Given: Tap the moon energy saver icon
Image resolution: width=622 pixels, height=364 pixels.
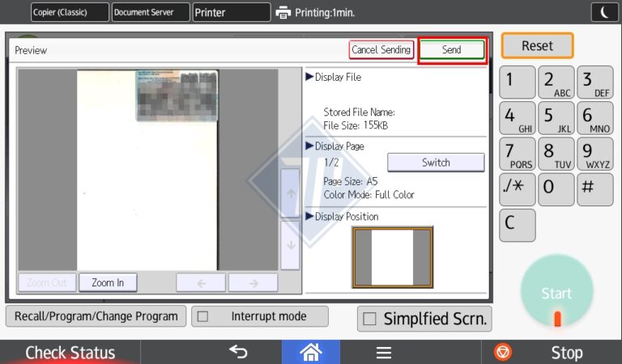Looking at the screenshot, I should tap(603, 12).
